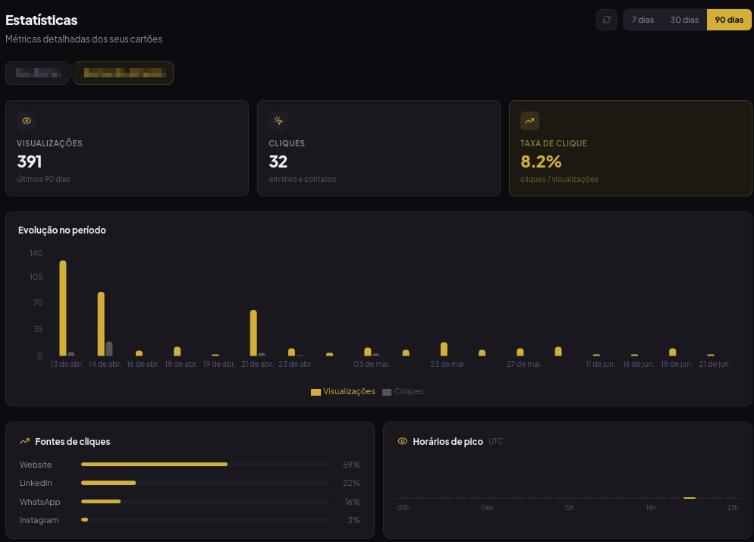Screen dimensions: 754x542
Task: Click the 3% Instagram percentage
Action: [x=354, y=520]
